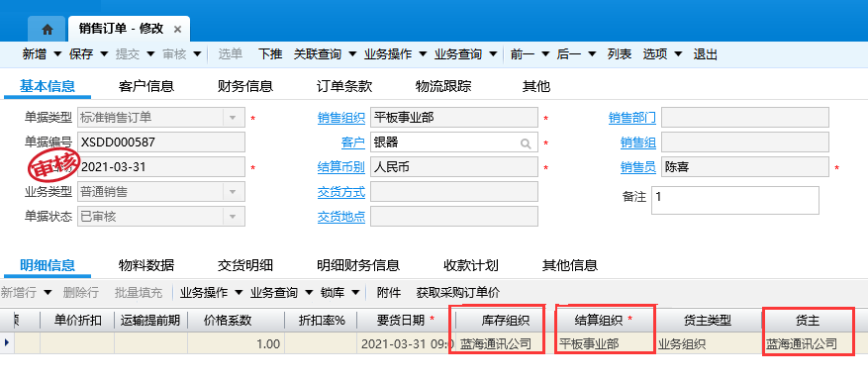Image resolution: width=868 pixels, height=380 pixels.
Task: Expand the 提交 dropdown arrow
Action: pyautogui.click(x=150, y=54)
